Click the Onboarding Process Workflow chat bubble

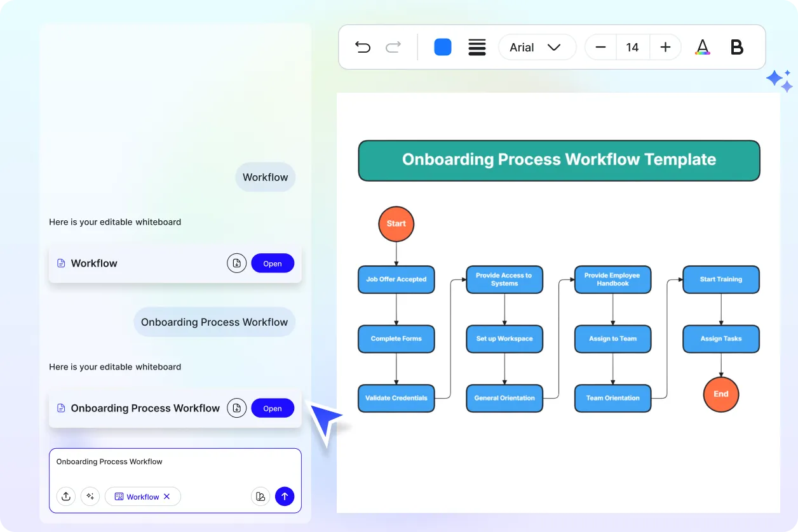click(x=215, y=322)
